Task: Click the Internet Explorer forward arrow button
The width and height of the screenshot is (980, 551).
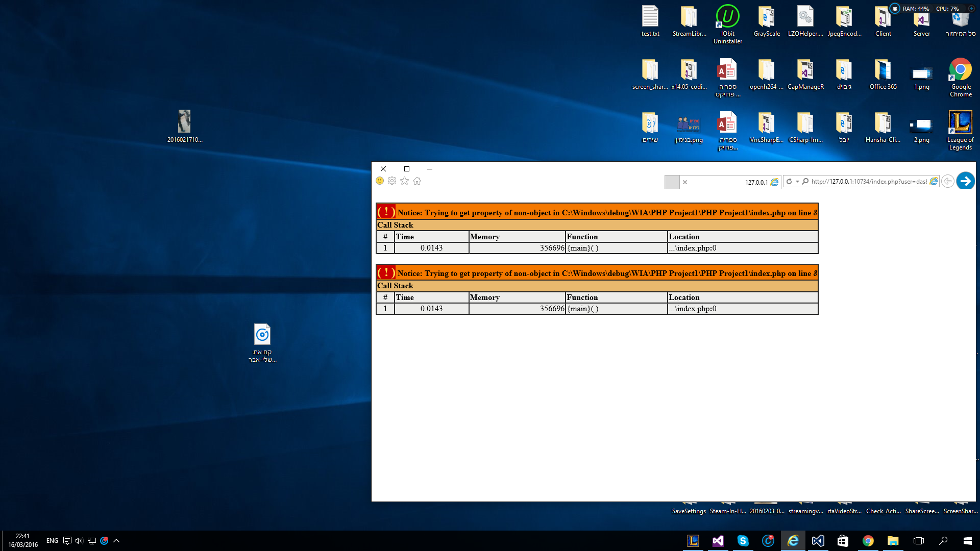Action: [965, 181]
